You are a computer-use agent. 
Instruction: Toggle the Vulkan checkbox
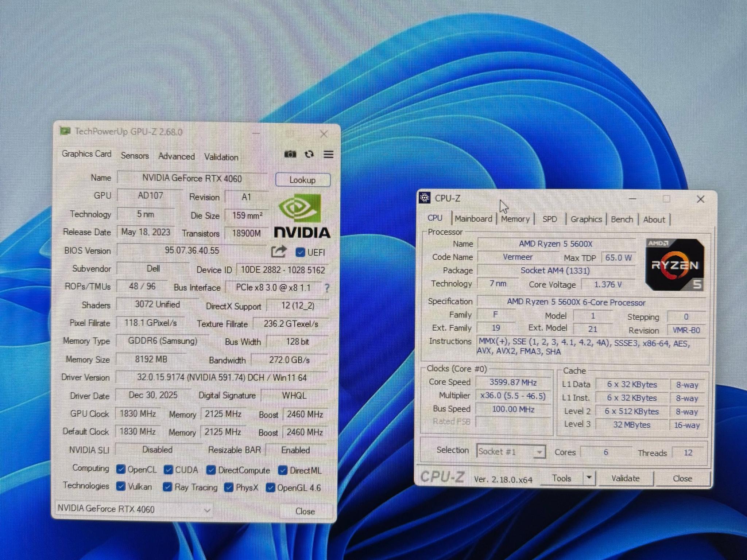(121, 486)
